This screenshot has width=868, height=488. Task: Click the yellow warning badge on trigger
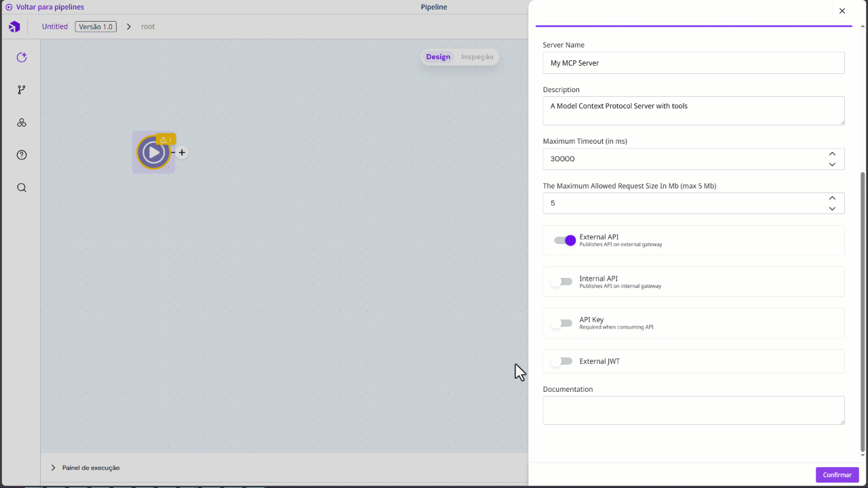(x=165, y=140)
